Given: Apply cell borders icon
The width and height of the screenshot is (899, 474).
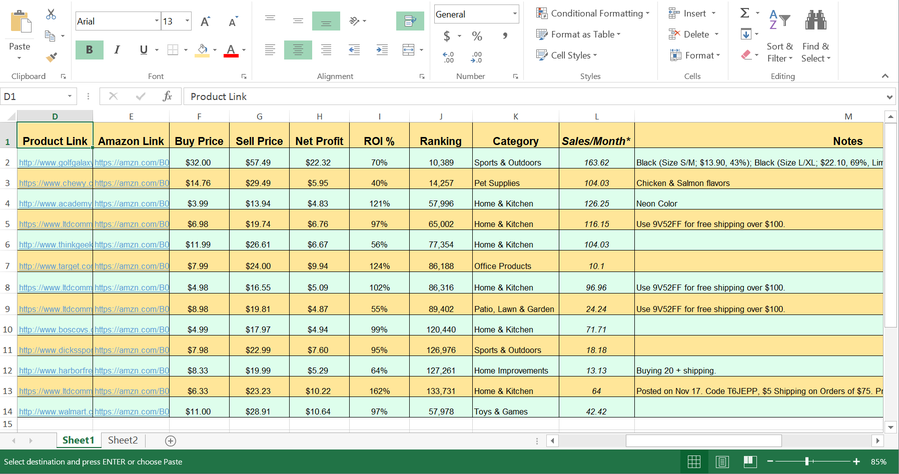Looking at the screenshot, I should [173, 50].
